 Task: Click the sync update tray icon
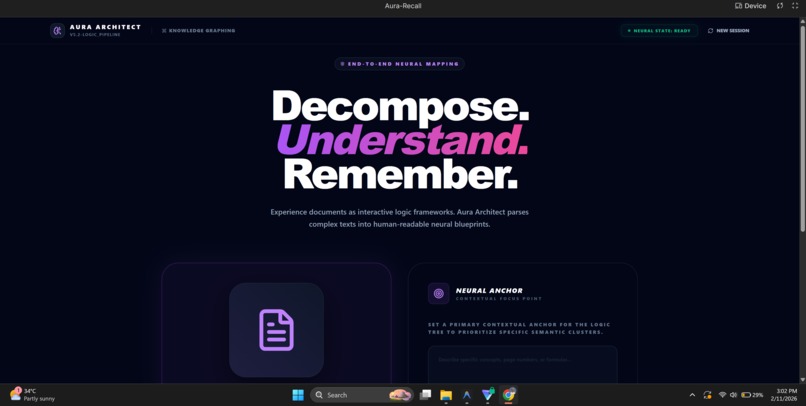pos(707,395)
